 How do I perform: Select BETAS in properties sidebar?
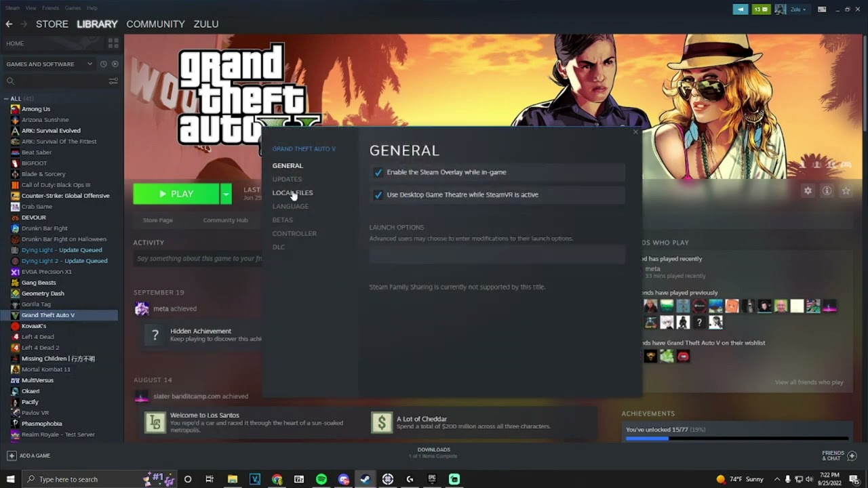coord(283,220)
